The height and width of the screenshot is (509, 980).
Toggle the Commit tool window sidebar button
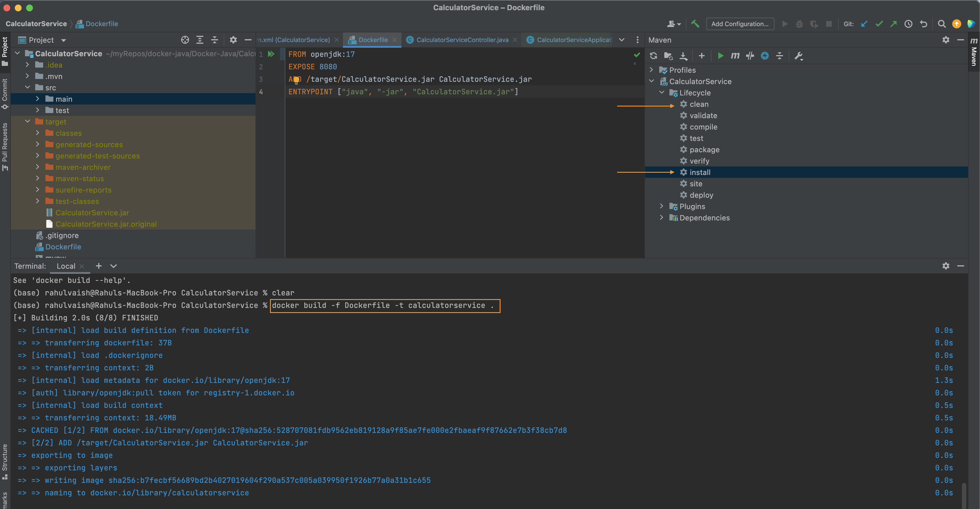point(5,94)
